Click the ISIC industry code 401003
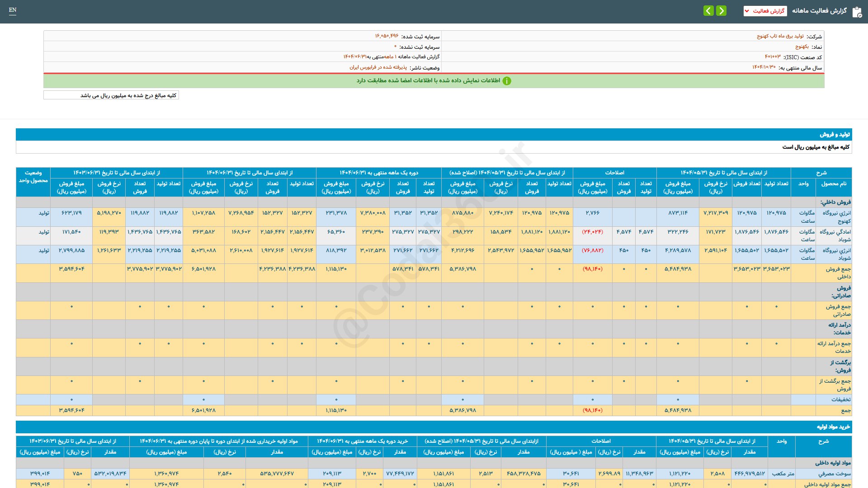This screenshot has width=868, height=488. click(773, 57)
